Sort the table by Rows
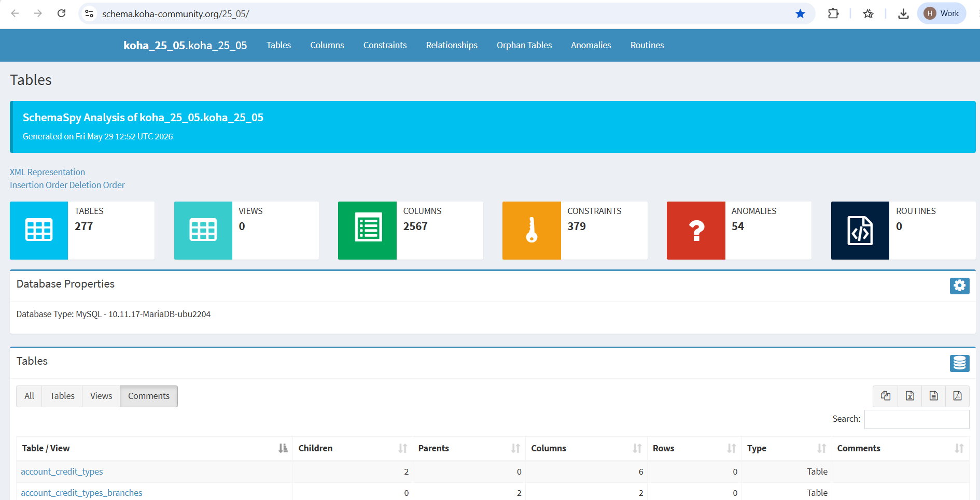The height and width of the screenshot is (500, 980). click(694, 449)
